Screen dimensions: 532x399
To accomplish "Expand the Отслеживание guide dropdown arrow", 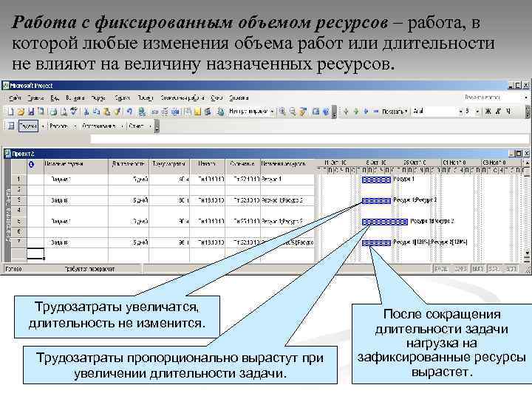I will (x=122, y=126).
